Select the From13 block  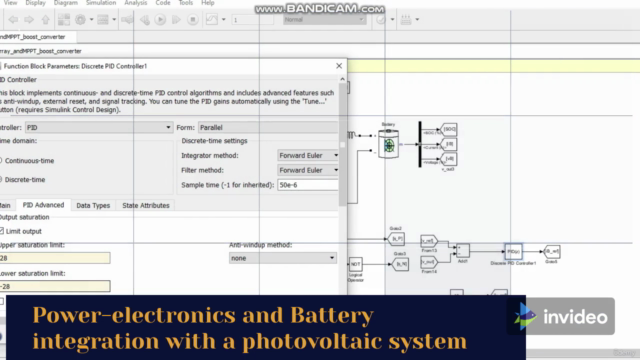[429, 241]
